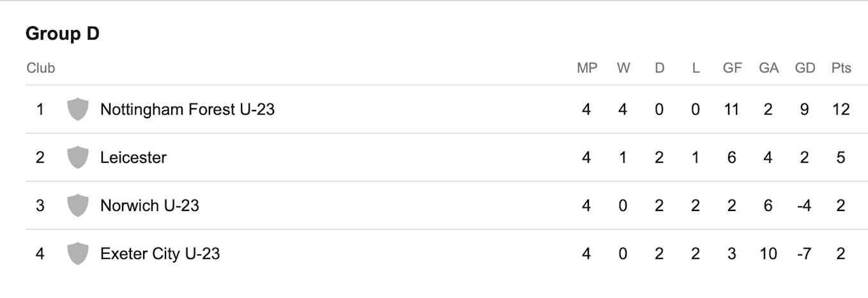Click Nottingham Forest's 12 points value
The image size is (868, 298).
[841, 109]
